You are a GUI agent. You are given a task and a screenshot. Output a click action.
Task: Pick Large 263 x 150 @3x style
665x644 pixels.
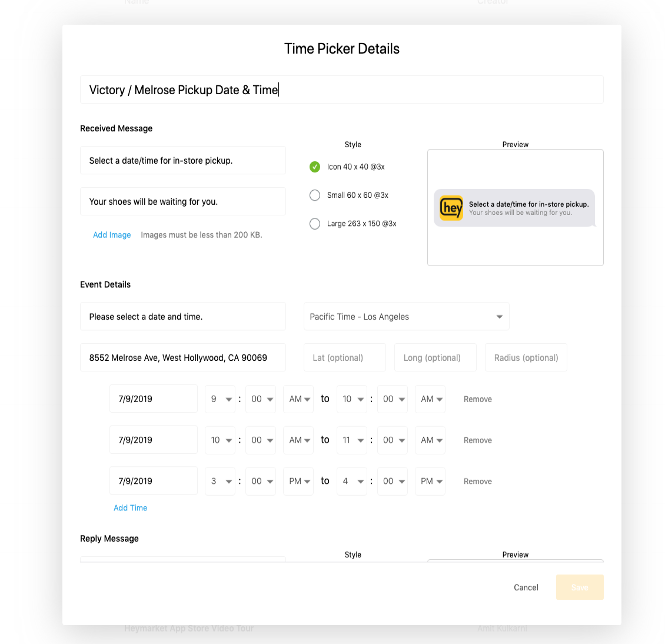point(315,224)
